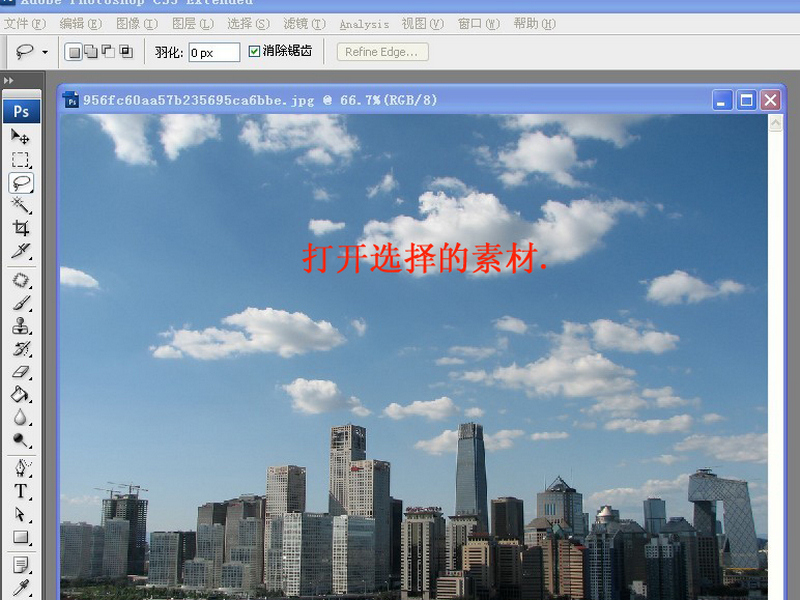Choose Intersect with Selection mode button
The height and width of the screenshot is (600, 800).
[x=126, y=52]
